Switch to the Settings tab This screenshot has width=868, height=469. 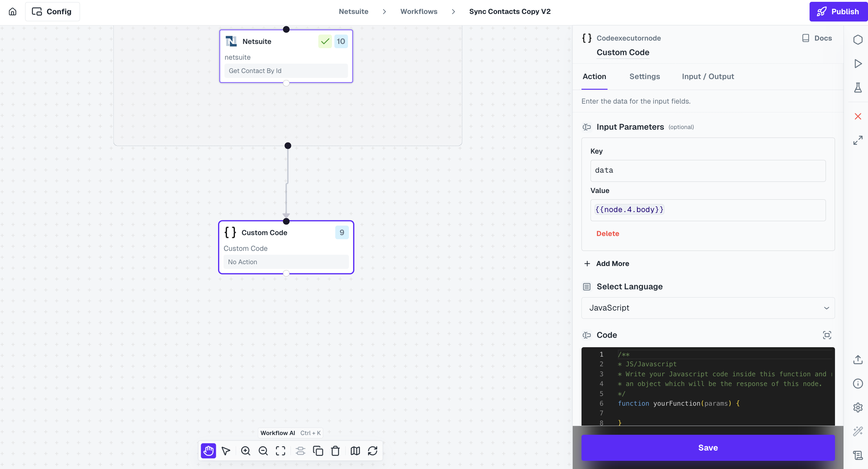pos(644,77)
